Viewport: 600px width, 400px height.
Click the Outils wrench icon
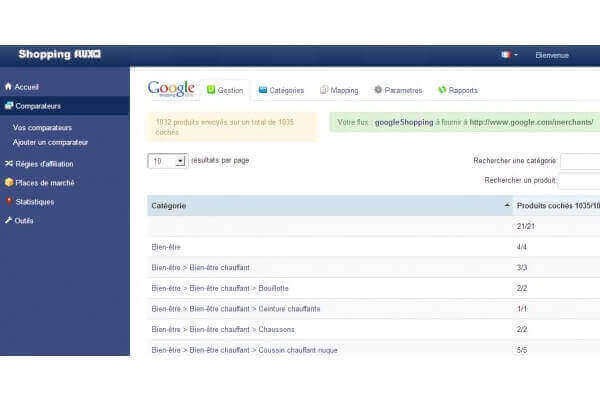8,220
